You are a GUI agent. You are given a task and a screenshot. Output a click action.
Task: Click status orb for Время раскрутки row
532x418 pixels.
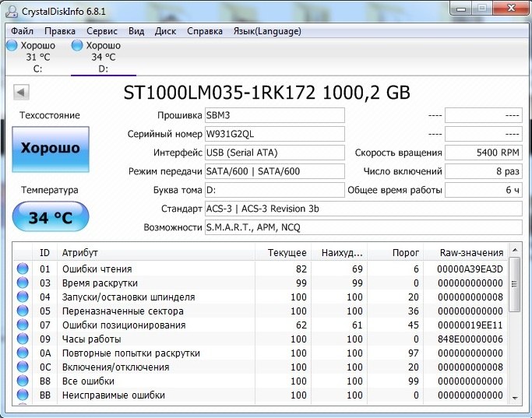[x=23, y=283]
